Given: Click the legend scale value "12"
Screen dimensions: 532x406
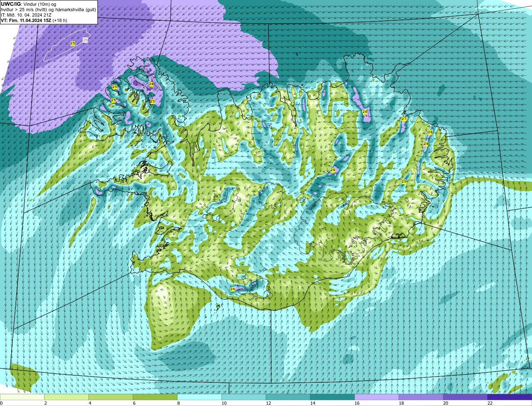Looking at the screenshot, I should 268,403.
